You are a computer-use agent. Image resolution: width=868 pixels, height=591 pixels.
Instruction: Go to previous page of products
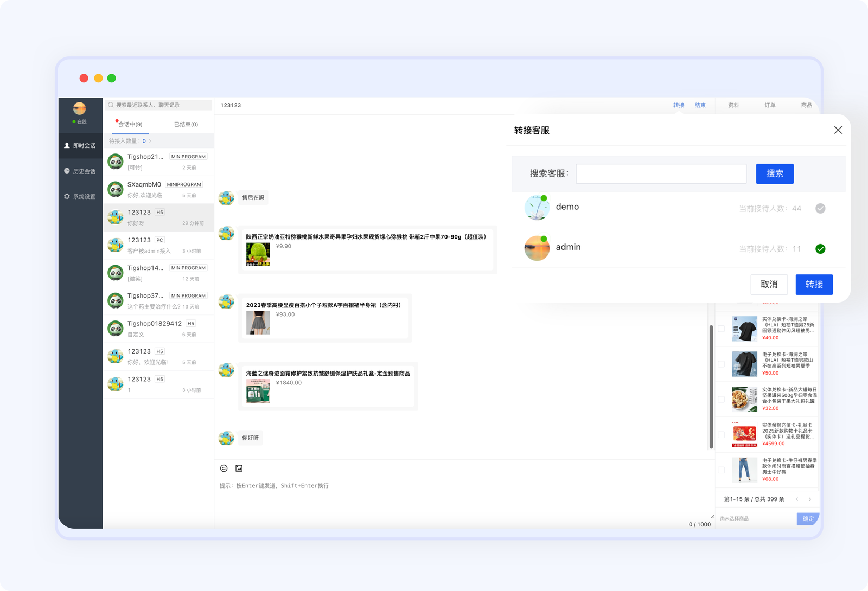[797, 499]
